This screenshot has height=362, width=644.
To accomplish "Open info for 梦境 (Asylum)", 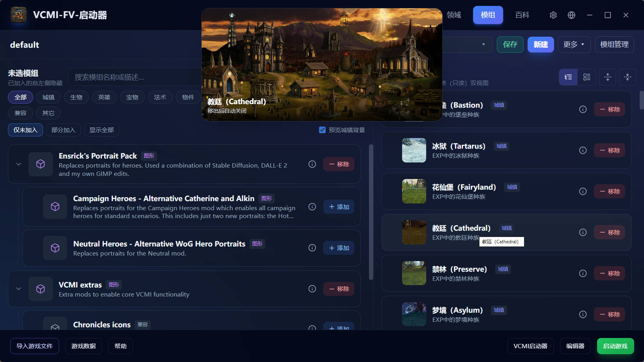I will point(583,314).
